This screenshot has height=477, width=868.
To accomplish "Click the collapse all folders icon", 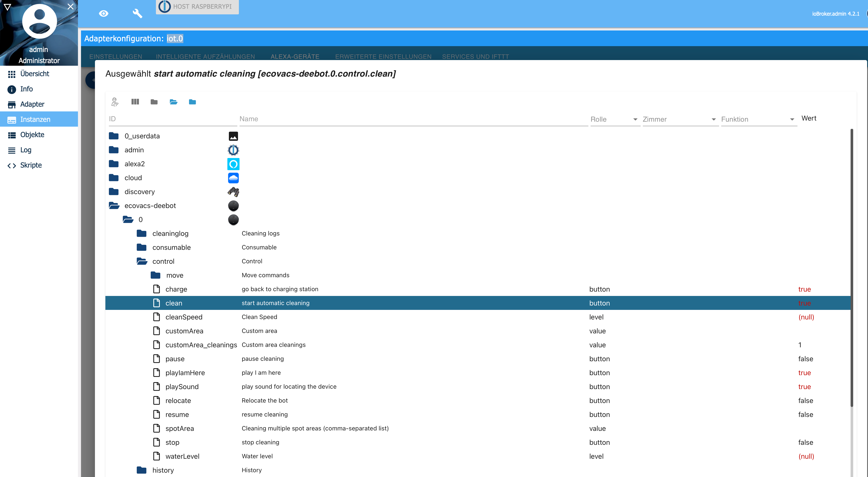I will (x=154, y=102).
